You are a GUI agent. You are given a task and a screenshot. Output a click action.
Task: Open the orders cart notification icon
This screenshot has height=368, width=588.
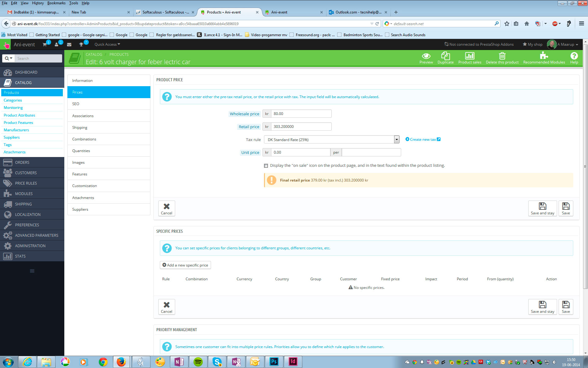[x=45, y=44]
